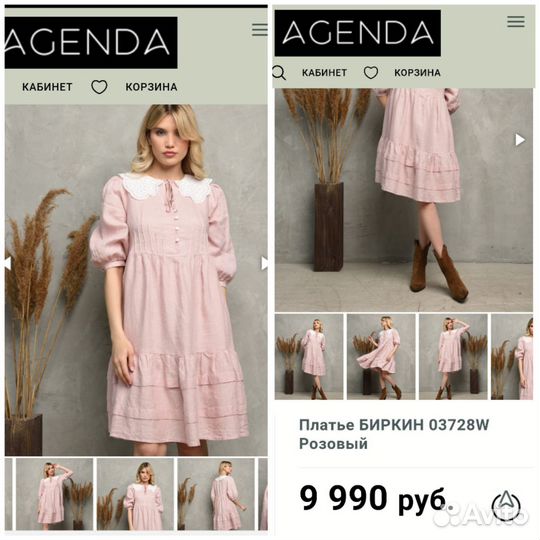Select first full-length thumbnail in right gallery
The width and height of the screenshot is (540, 540).
click(309, 357)
